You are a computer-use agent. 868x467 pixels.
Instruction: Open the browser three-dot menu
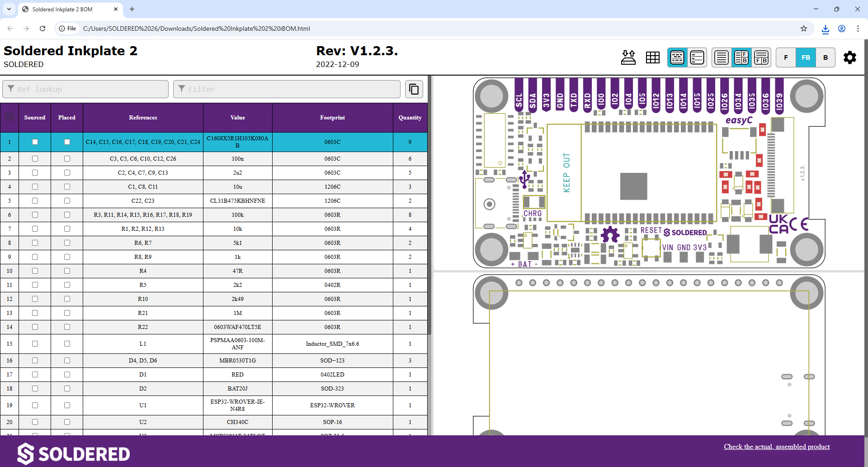pos(858,29)
